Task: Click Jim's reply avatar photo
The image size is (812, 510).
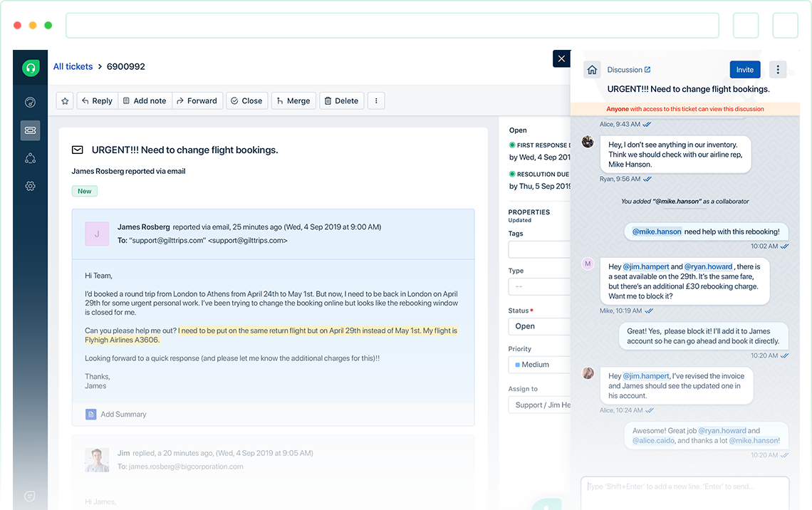Action: [x=97, y=459]
